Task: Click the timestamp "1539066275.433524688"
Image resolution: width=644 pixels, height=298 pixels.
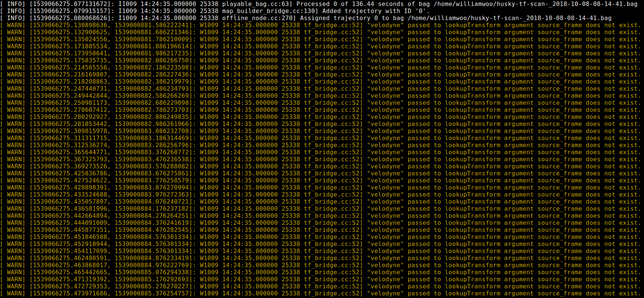Action: [x=70, y=194]
